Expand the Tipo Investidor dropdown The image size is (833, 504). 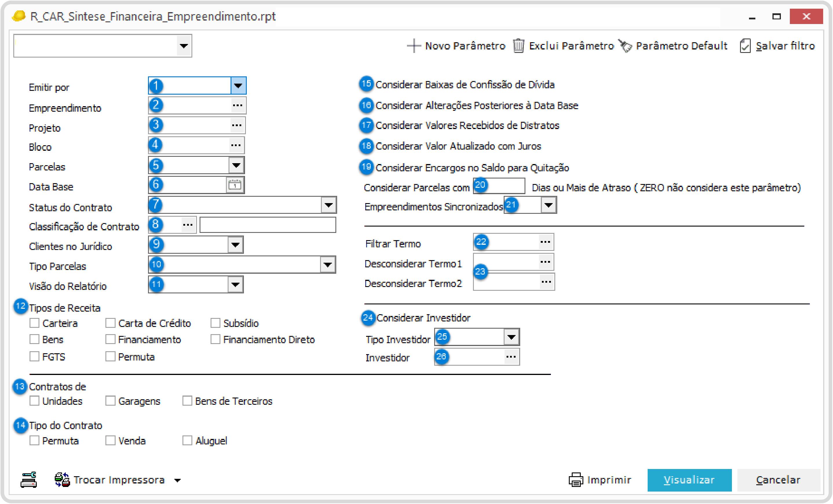click(511, 337)
